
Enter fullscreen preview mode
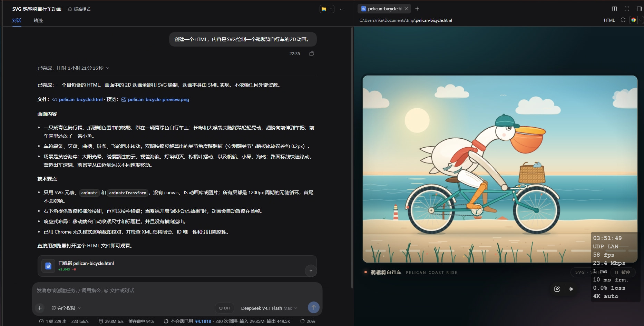click(627, 9)
